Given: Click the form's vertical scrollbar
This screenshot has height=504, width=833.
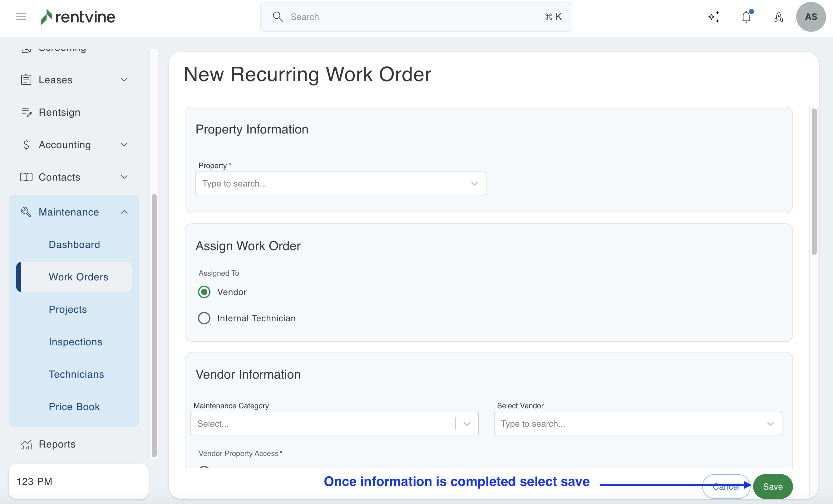Looking at the screenshot, I should [814, 182].
